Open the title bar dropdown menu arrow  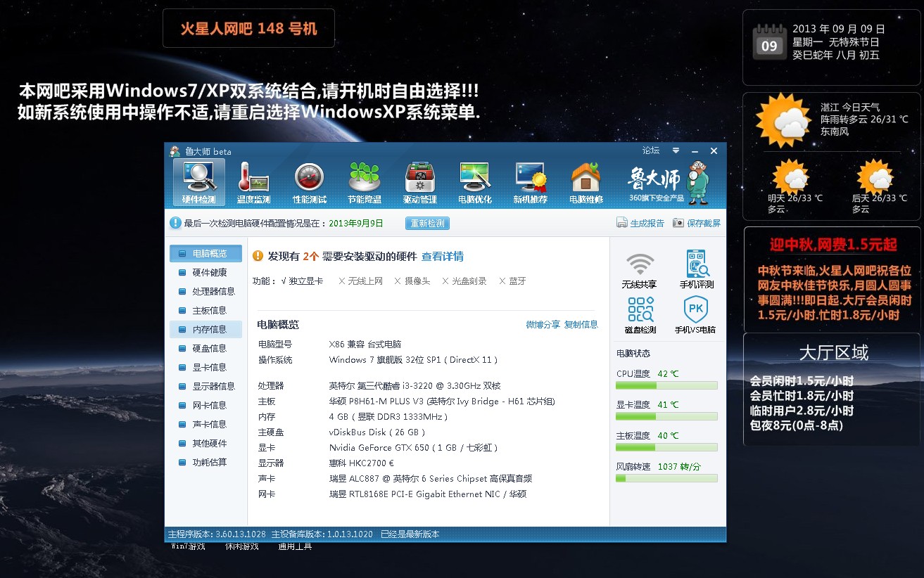[x=676, y=150]
